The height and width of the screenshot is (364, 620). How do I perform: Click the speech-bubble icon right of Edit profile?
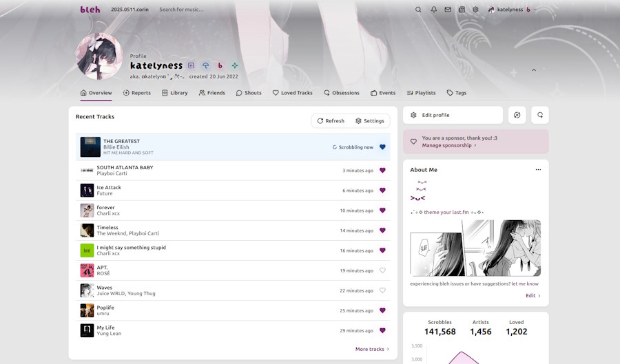pyautogui.click(x=540, y=115)
